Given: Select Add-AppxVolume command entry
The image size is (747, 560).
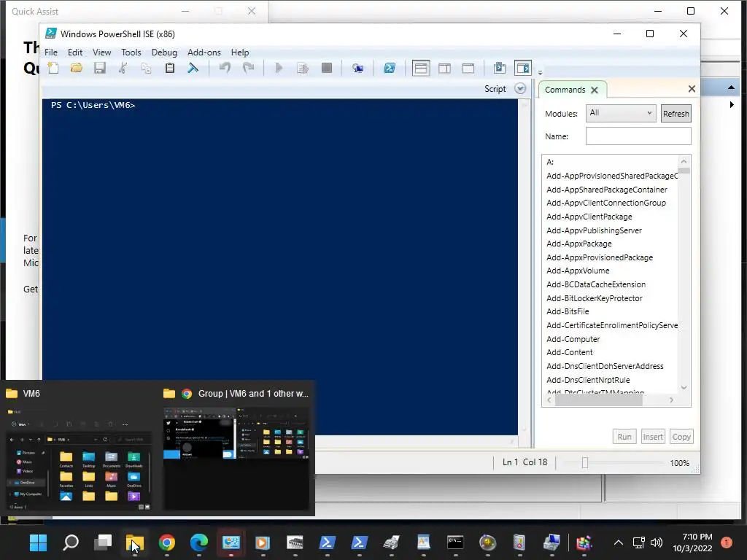Looking at the screenshot, I should pyautogui.click(x=578, y=271).
